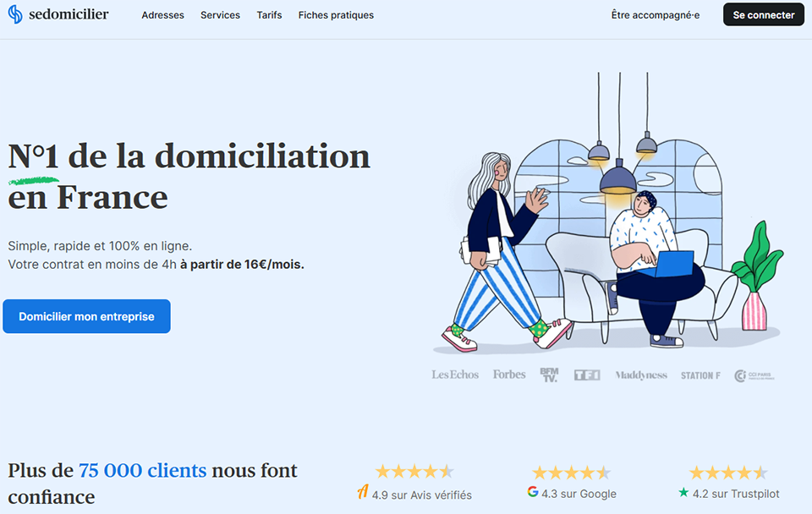The width and height of the screenshot is (812, 514).
Task: Navigate to Tarifs
Action: tap(269, 14)
